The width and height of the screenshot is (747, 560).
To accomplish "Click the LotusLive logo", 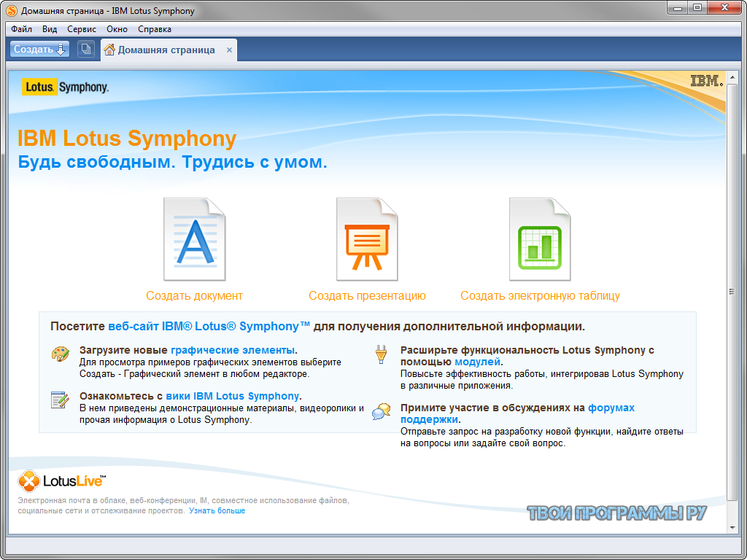I will coord(62,481).
